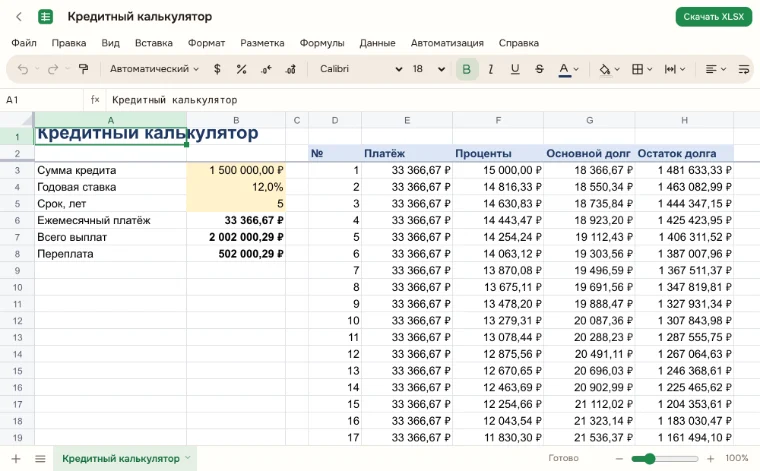The width and height of the screenshot is (760, 471).
Task: Toggle italic formatting
Action: pyautogui.click(x=491, y=69)
